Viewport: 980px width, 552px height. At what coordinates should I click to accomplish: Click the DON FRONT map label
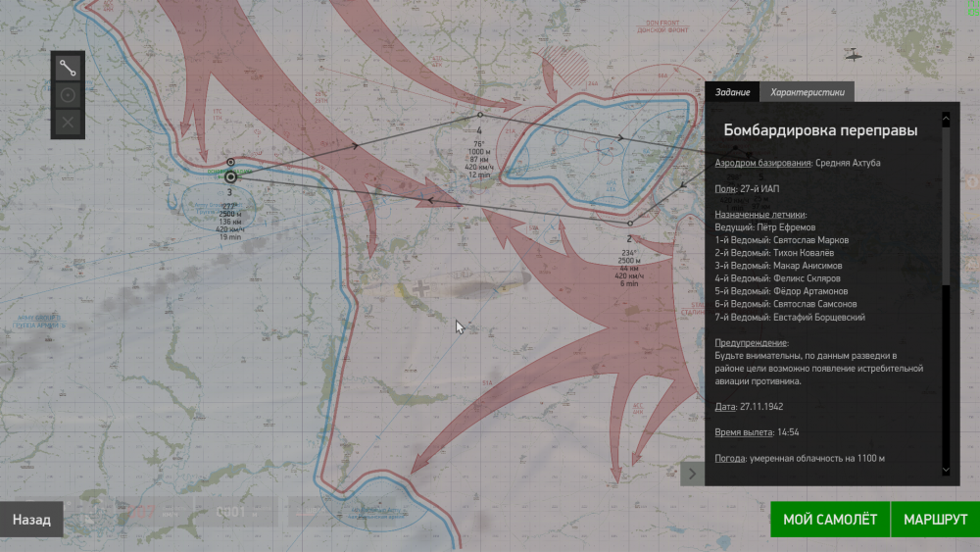[x=663, y=26]
